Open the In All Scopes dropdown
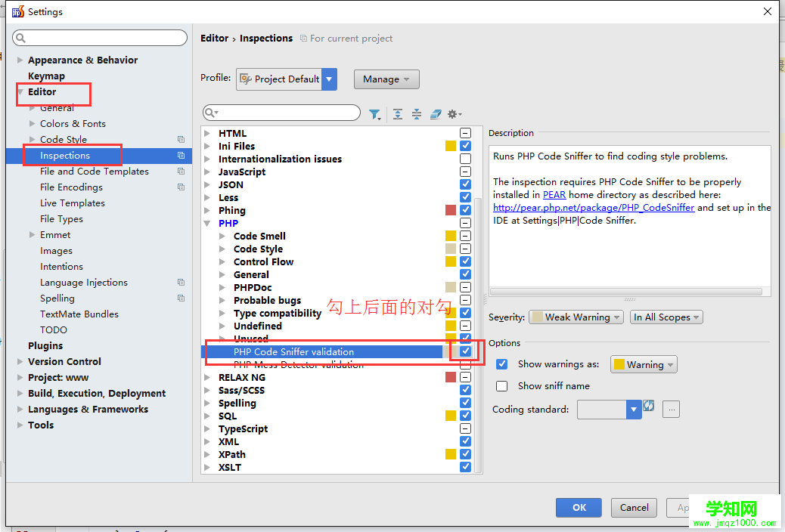The width and height of the screenshot is (785, 532). (x=666, y=317)
